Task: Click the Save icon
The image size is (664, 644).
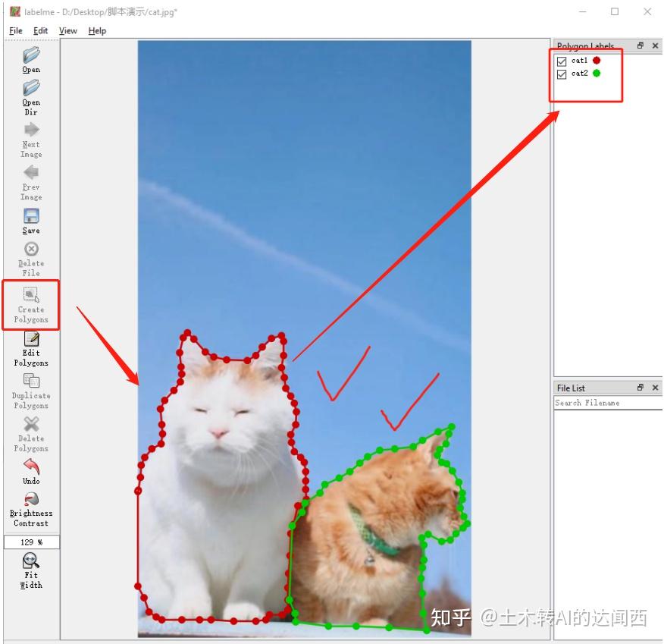Action: tap(30, 219)
